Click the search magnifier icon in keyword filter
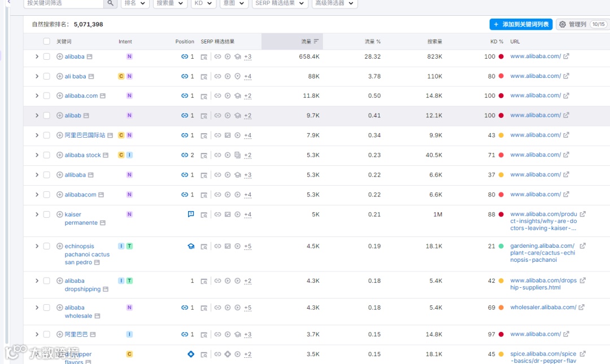 click(111, 3)
